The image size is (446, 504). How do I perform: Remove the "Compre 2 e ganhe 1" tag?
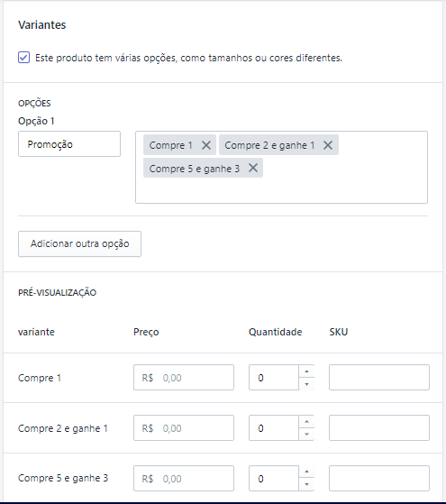(x=328, y=145)
